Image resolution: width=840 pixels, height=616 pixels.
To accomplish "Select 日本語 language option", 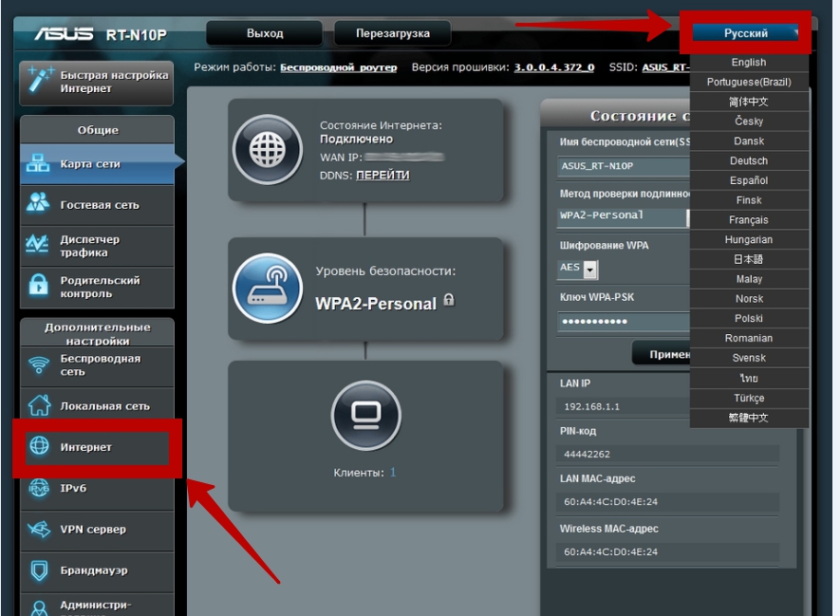I will pos(749,259).
